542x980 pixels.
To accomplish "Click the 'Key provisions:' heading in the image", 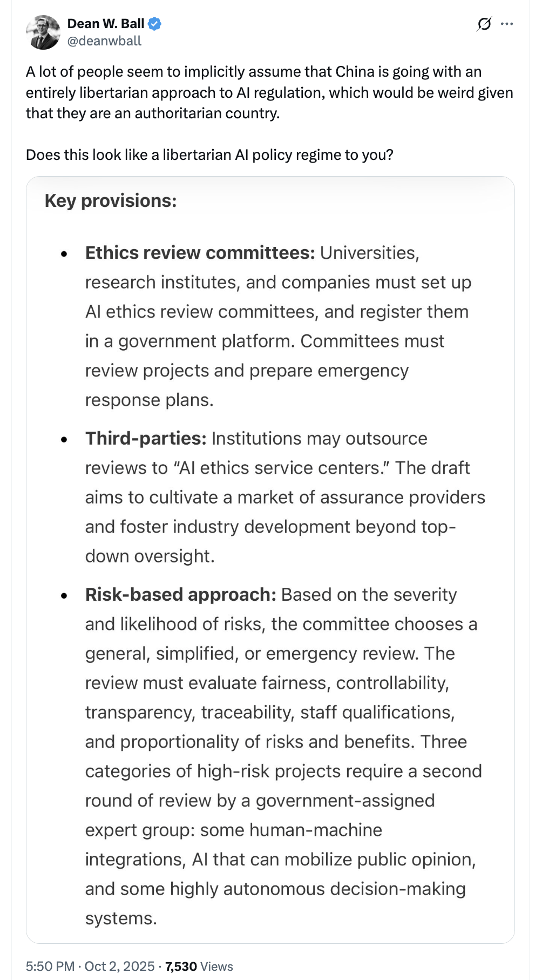I will pyautogui.click(x=111, y=200).
